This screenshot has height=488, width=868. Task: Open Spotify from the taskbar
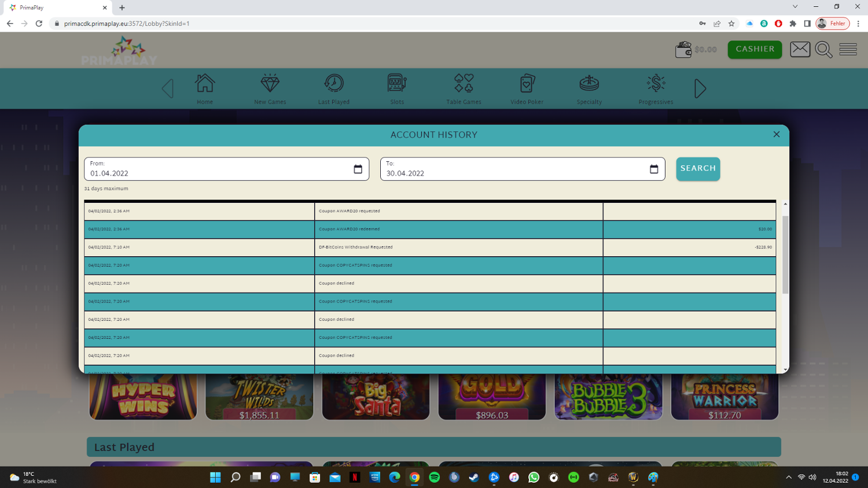[435, 478]
